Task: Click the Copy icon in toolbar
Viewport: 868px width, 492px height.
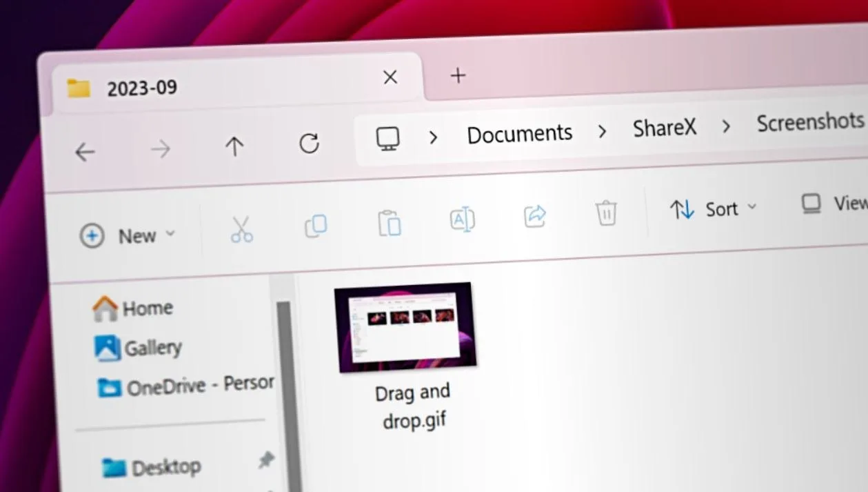Action: tap(316, 226)
